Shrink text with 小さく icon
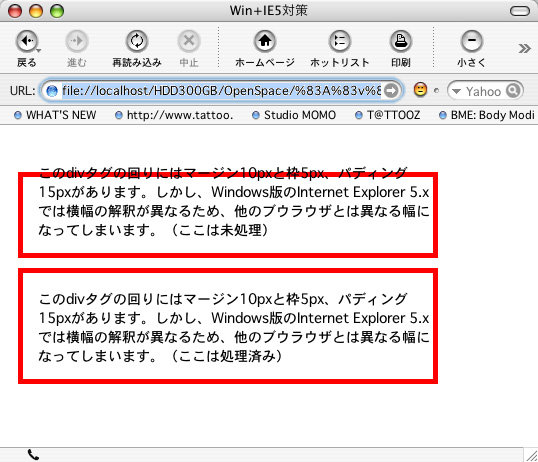Screen dimensions: 538x462 pos(471,41)
